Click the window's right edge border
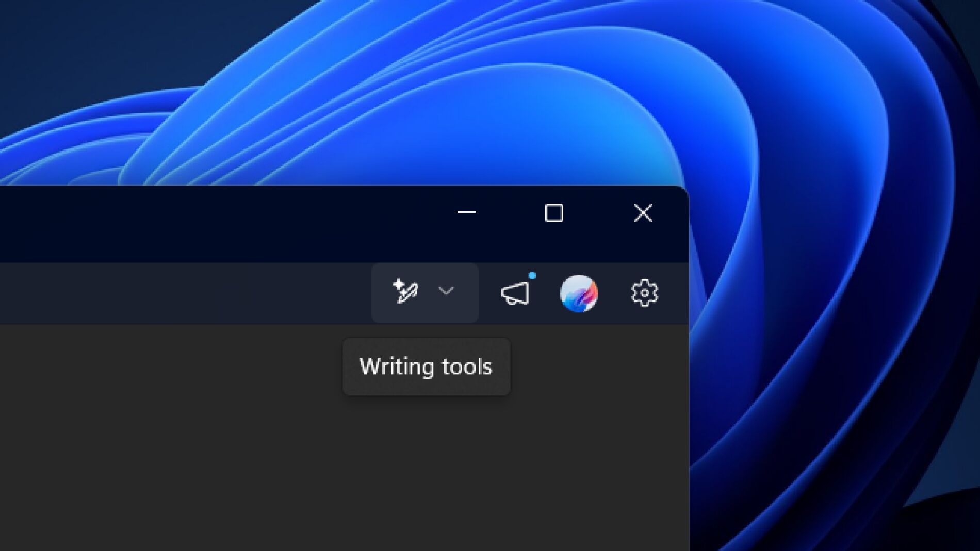Viewport: 980px width, 551px height. pyautogui.click(x=689, y=412)
